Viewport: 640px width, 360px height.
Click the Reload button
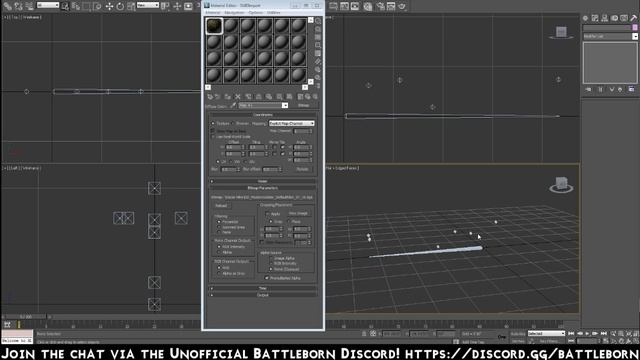point(221,206)
